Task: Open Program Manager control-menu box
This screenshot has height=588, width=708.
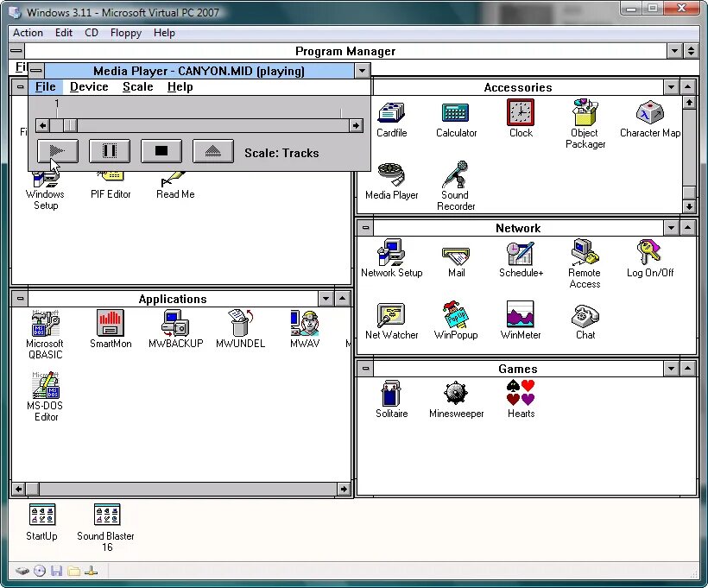Action: pos(16,51)
